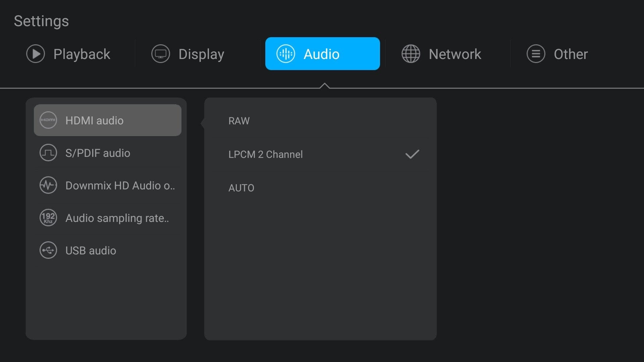Viewport: 644px width, 362px height.
Task: Click the 192 kHz sampling rate icon
Action: pyautogui.click(x=48, y=218)
